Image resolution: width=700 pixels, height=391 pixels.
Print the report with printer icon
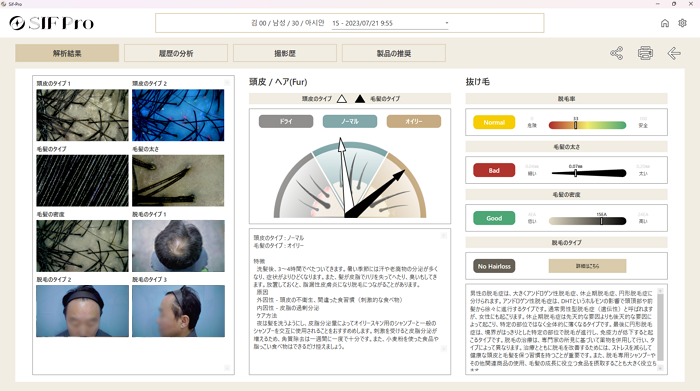click(x=645, y=53)
